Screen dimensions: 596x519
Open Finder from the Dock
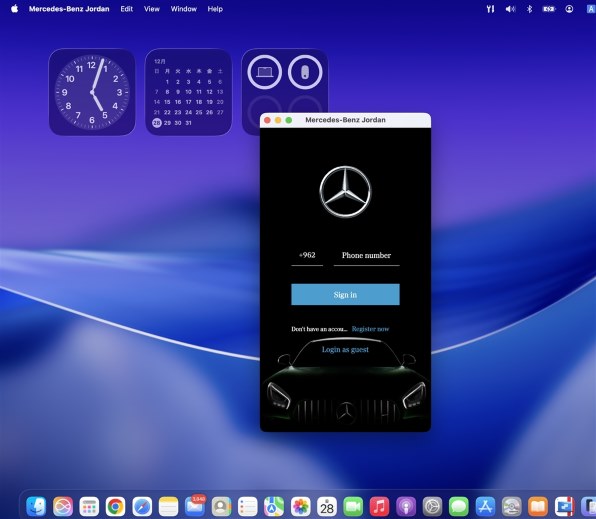click(x=36, y=506)
